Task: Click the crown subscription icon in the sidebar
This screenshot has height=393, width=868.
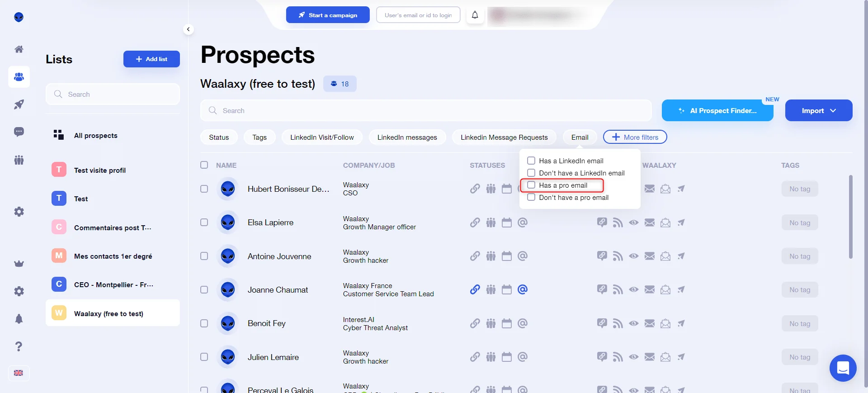Action: (x=19, y=264)
